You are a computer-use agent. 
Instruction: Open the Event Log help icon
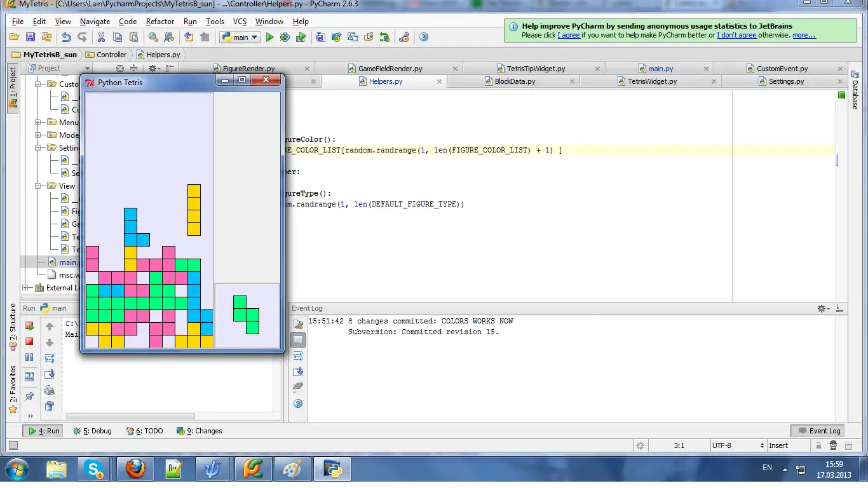[298, 403]
